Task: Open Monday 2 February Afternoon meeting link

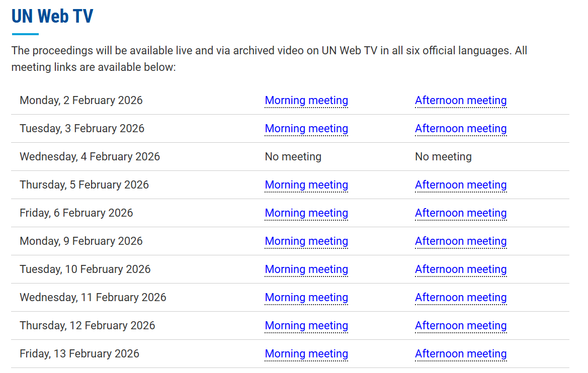Action: point(460,101)
